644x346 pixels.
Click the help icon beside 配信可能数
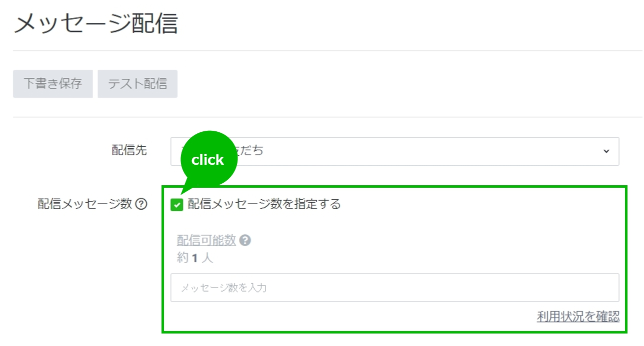(x=245, y=241)
